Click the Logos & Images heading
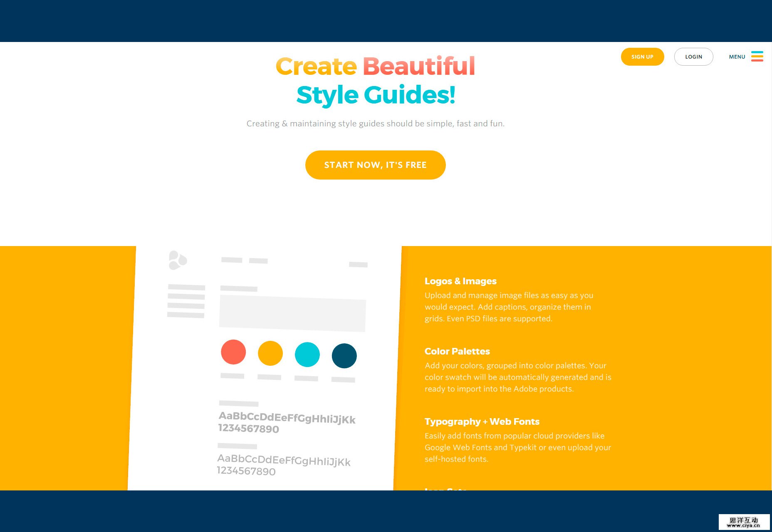This screenshot has height=532, width=772. click(460, 281)
